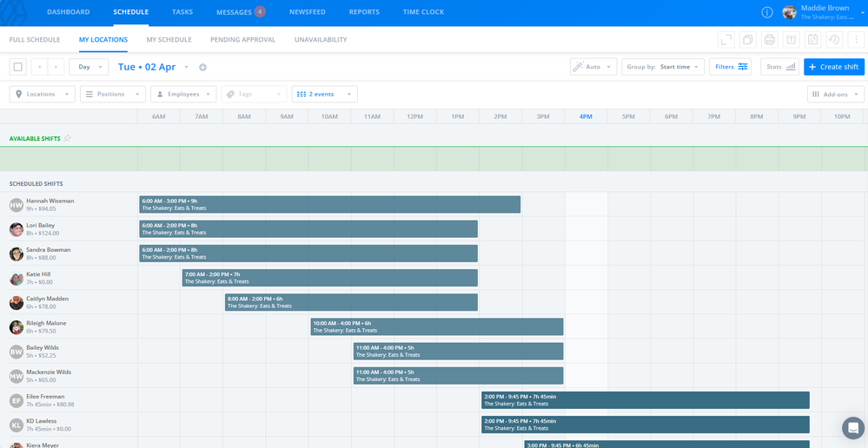Open the Day view dropdown
This screenshot has height=448, width=868.
pos(89,67)
